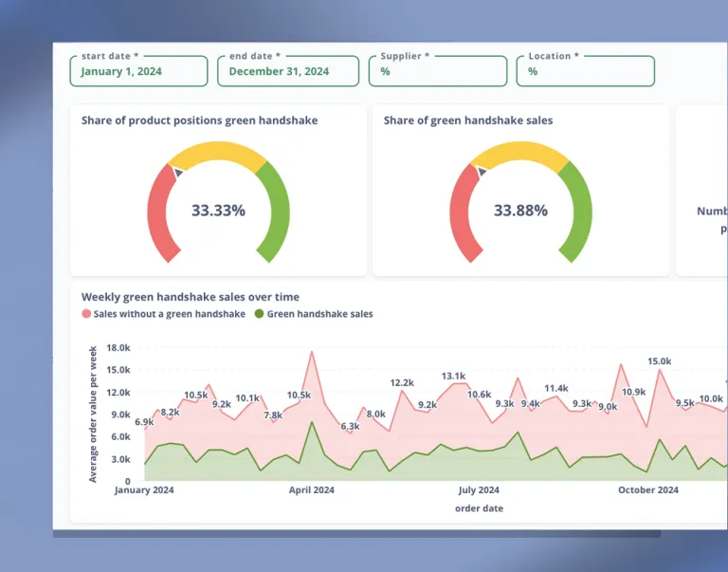
Task: Click the 'Weekly green handshake sales over time' title
Action: pyautogui.click(x=190, y=297)
